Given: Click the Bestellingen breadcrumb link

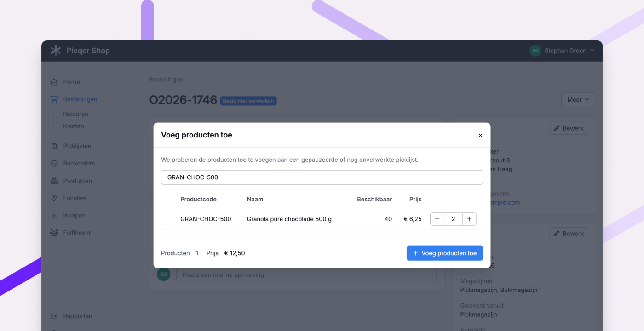Looking at the screenshot, I should click(166, 80).
